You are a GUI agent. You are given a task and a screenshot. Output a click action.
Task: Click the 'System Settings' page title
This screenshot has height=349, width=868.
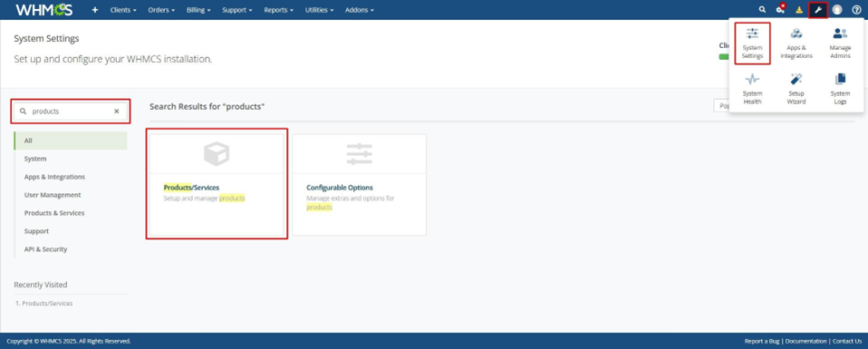46,39
